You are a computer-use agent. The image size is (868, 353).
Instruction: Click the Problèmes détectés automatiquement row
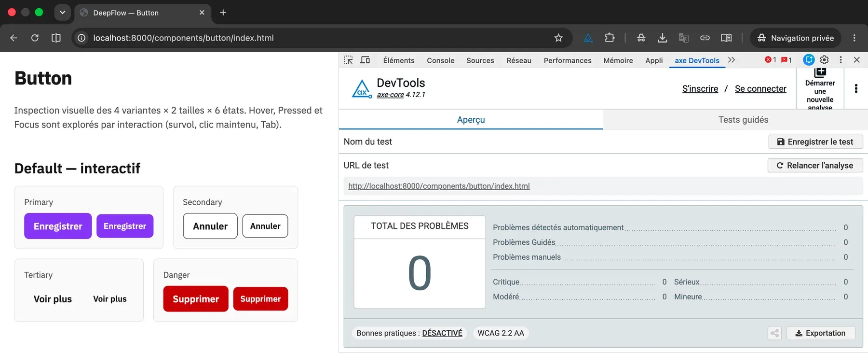[x=670, y=227]
